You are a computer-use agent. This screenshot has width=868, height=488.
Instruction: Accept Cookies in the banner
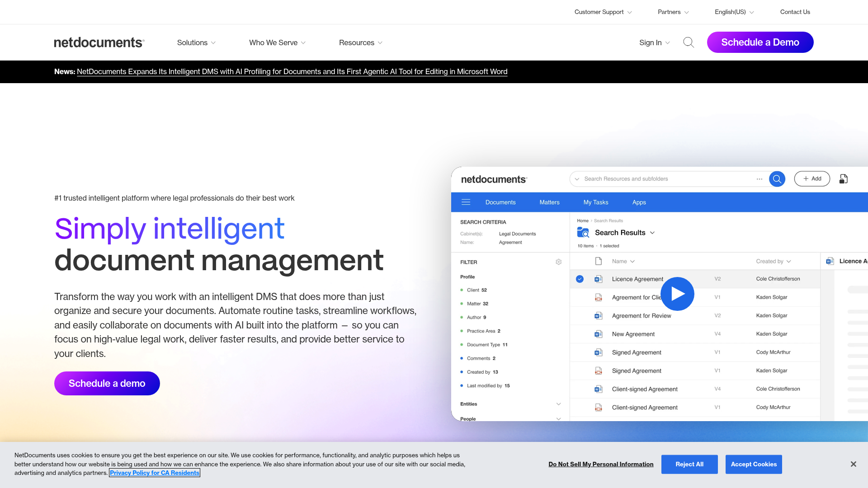click(753, 464)
